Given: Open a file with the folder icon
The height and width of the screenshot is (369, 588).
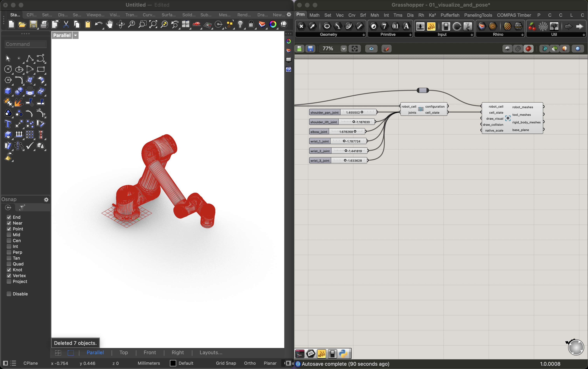Looking at the screenshot, I should (x=22, y=24).
